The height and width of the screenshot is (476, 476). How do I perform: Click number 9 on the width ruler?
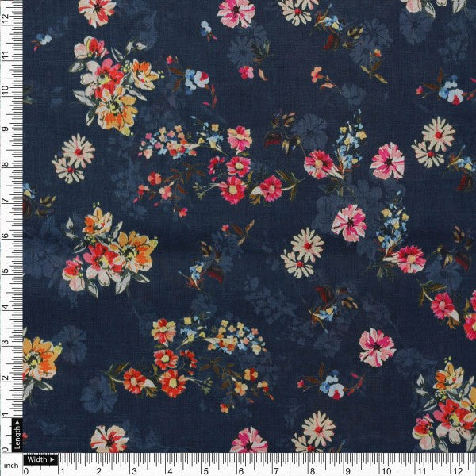click(348, 471)
